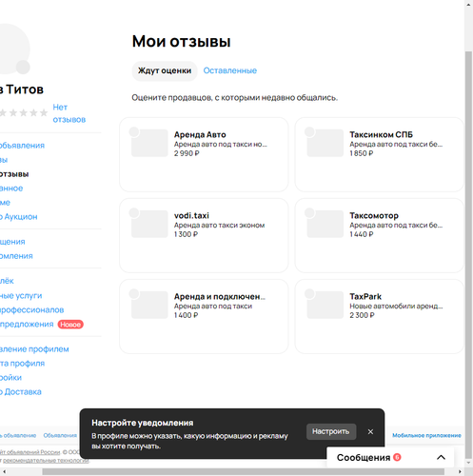The height and width of the screenshot is (476, 473).
Task: Click description Новые автомобили аренд...
Action: (396, 306)
